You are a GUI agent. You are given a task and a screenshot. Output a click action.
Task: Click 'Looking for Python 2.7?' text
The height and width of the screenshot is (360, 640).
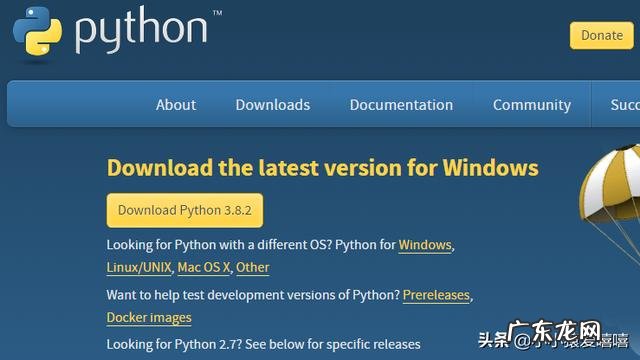[174, 344]
